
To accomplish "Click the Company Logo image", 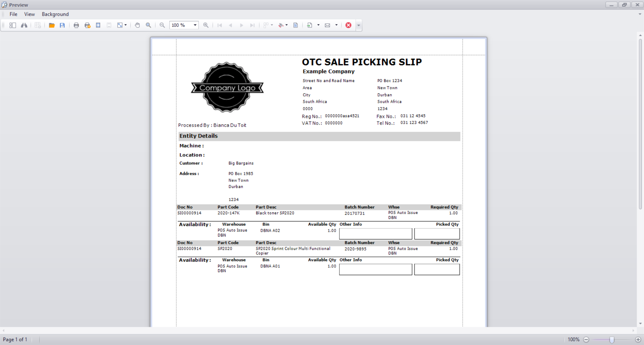I will click(x=227, y=87).
